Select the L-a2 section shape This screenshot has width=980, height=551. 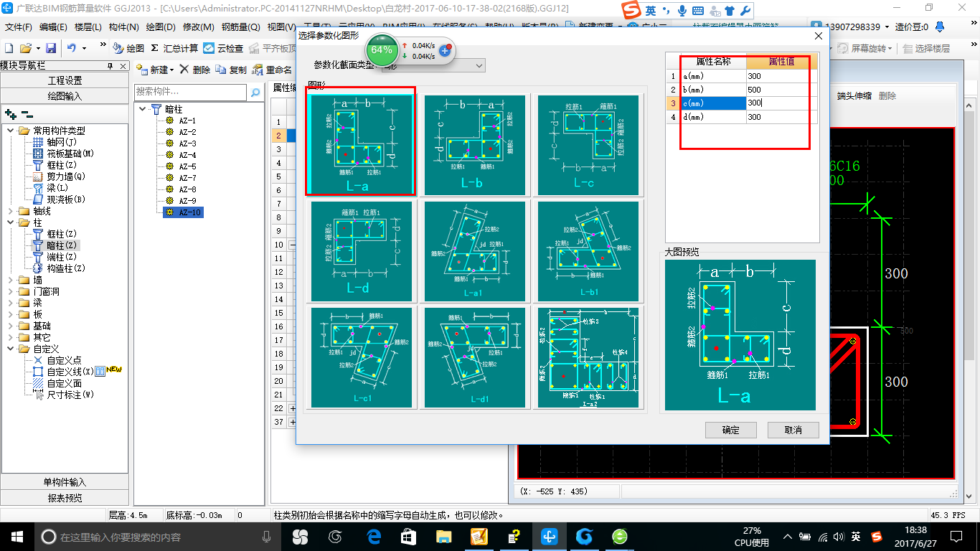(588, 357)
